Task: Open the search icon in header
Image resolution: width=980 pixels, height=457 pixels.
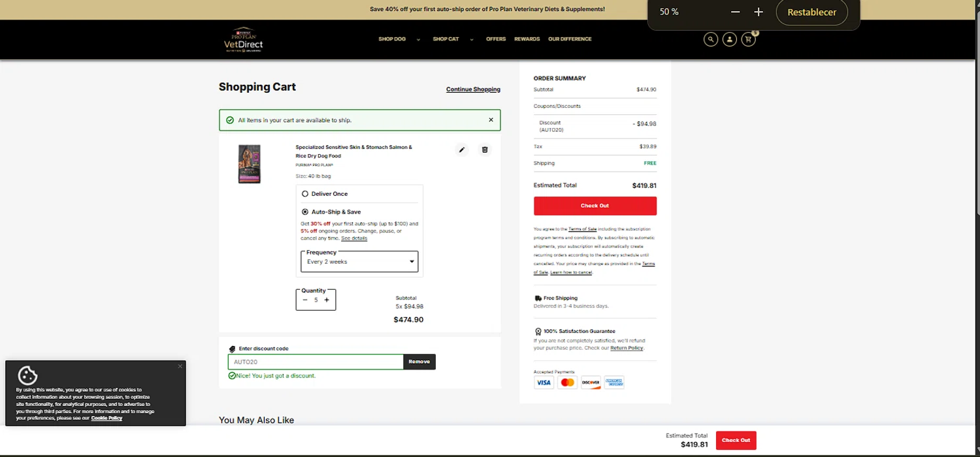Action: click(711, 39)
